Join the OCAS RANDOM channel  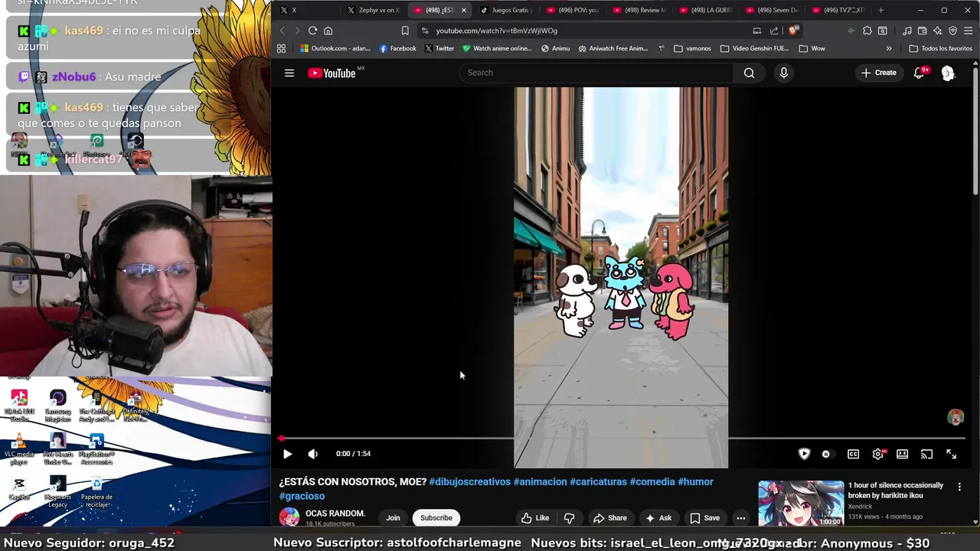click(x=393, y=518)
